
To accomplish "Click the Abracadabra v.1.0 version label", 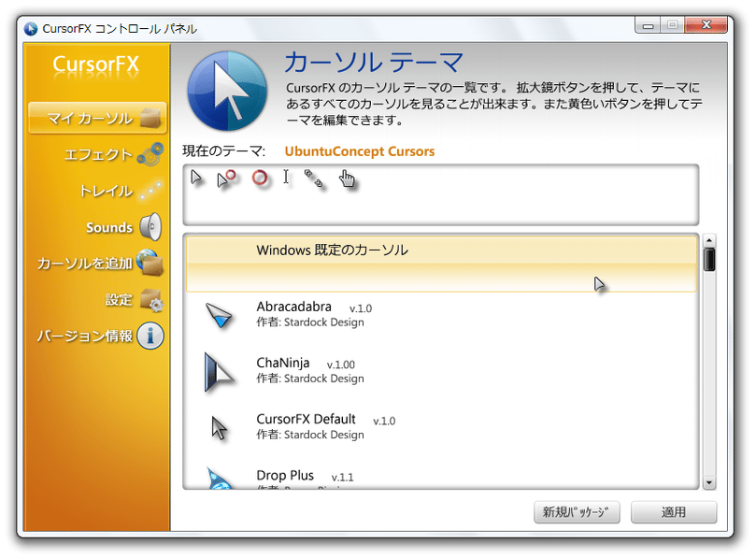I will point(361,308).
